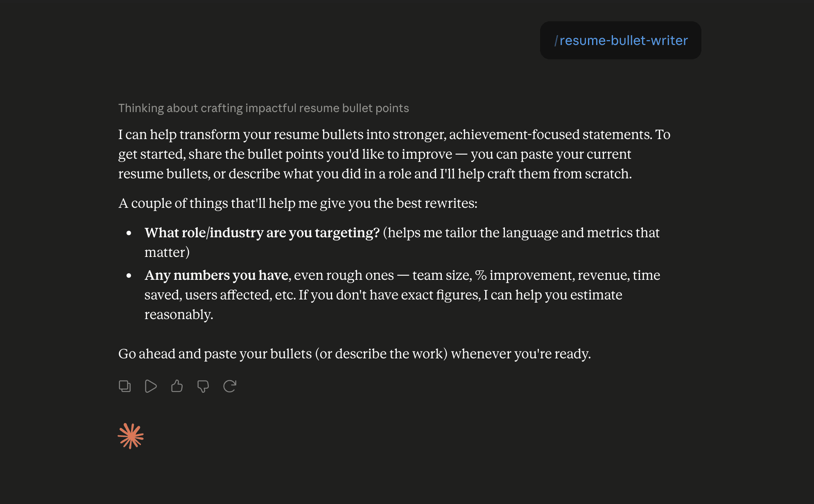Click the orange Claude starburst logo
The image size is (814, 504).
pos(131,436)
